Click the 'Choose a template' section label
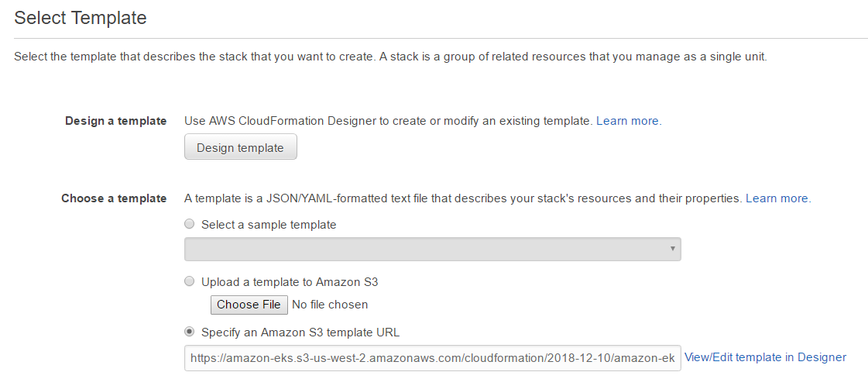The width and height of the screenshot is (868, 379). [x=114, y=198]
